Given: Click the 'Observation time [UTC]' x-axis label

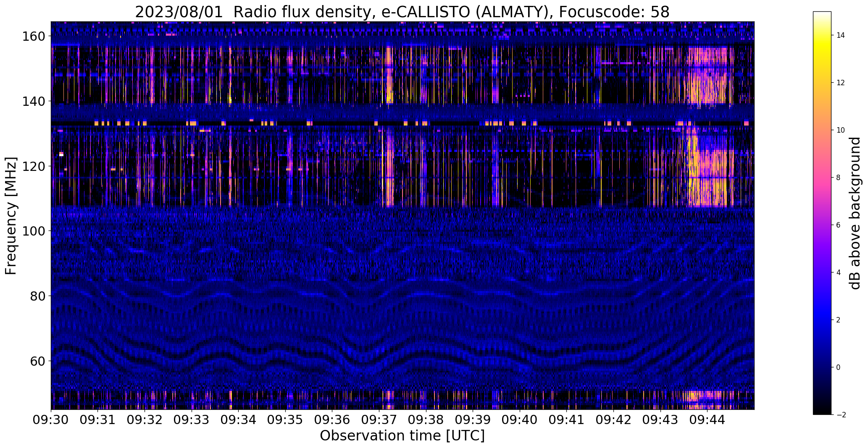Looking at the screenshot, I should (x=402, y=436).
